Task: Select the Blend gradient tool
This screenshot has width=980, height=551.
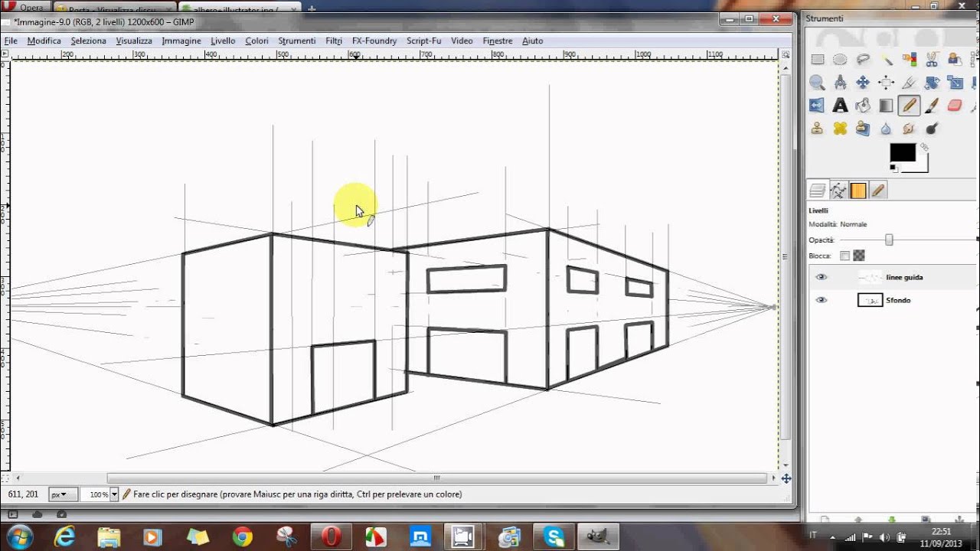Action: (x=886, y=106)
